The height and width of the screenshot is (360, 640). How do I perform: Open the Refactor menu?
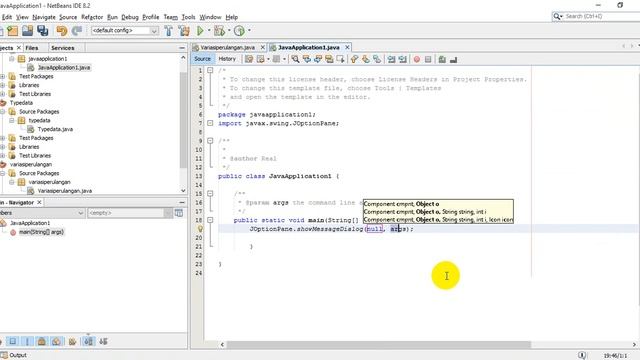click(92, 17)
